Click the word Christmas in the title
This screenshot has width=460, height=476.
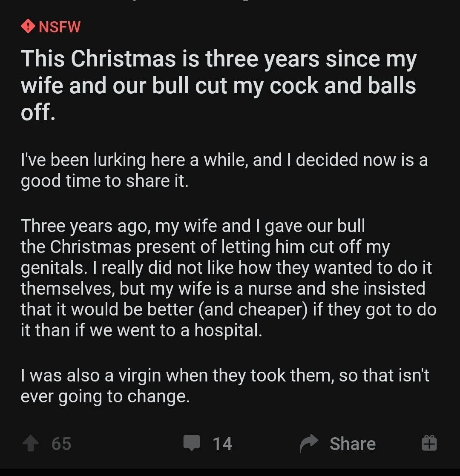click(123, 59)
